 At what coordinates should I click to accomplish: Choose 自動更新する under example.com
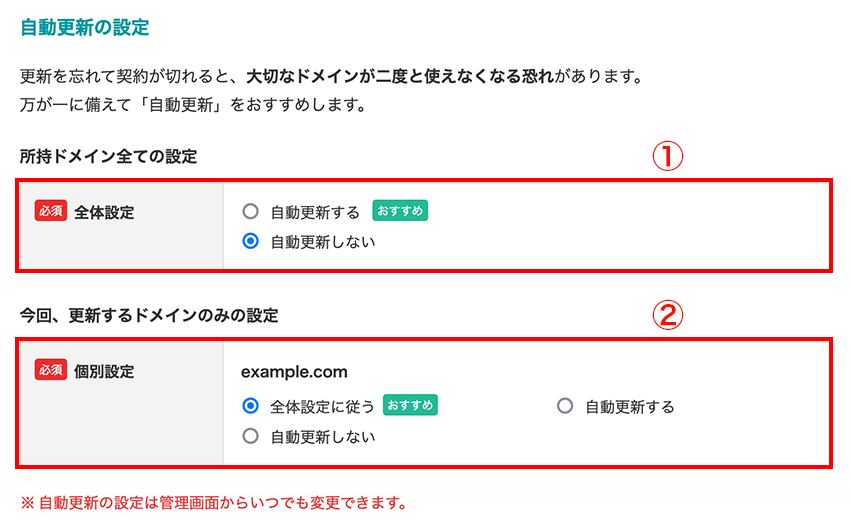coord(565,406)
